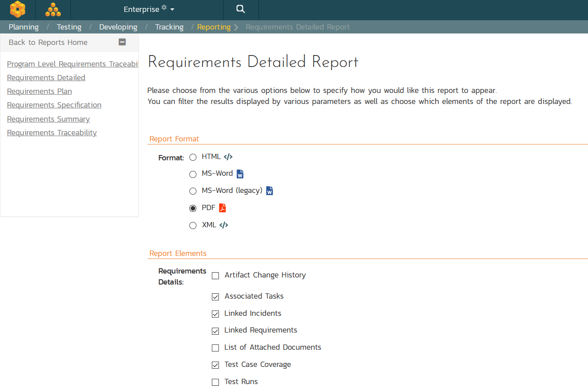
Task: Go back to Reports Home
Action: click(48, 42)
